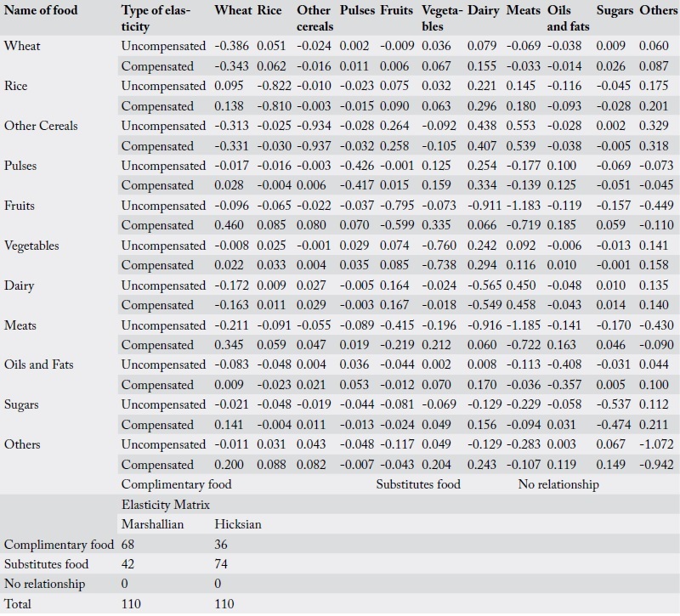680x616 pixels.
Task: Click value -0.386 in Wheat row
Action: point(231,46)
